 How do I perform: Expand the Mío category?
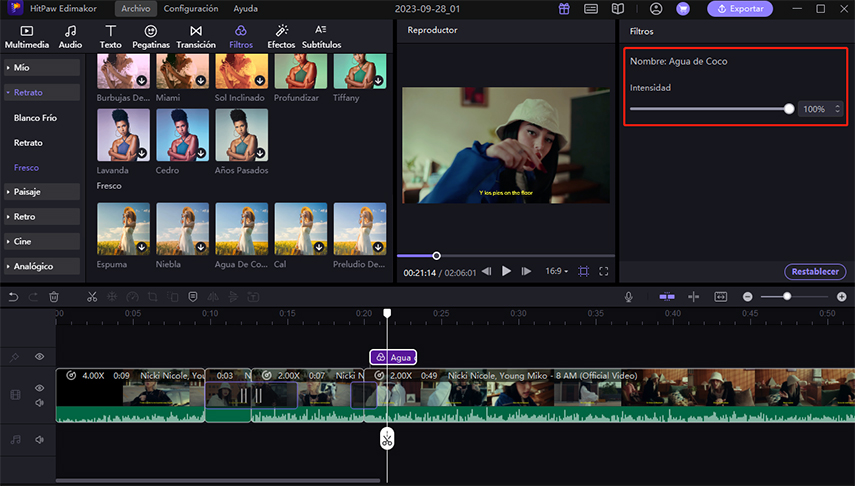point(42,68)
